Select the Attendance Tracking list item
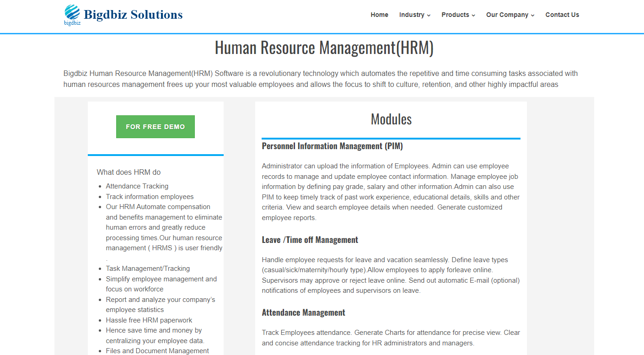 pos(137,186)
